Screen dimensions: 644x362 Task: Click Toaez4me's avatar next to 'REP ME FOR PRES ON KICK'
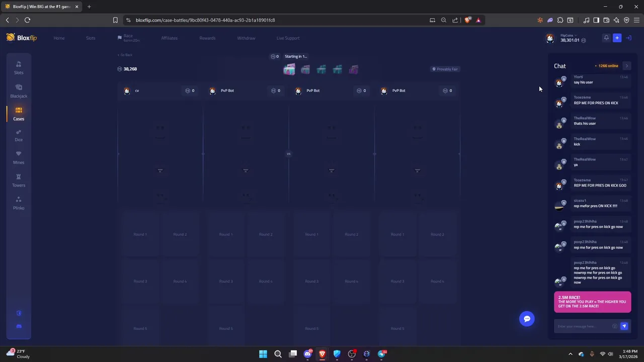pyautogui.click(x=559, y=103)
